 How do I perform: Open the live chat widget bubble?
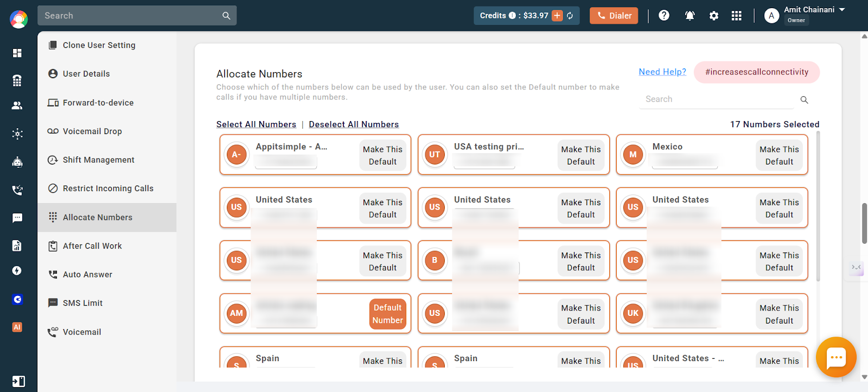click(x=836, y=357)
